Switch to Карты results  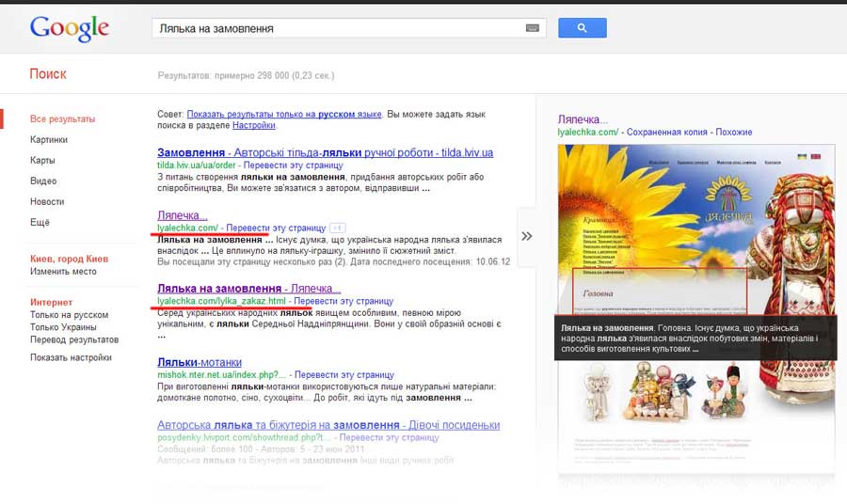(x=42, y=160)
